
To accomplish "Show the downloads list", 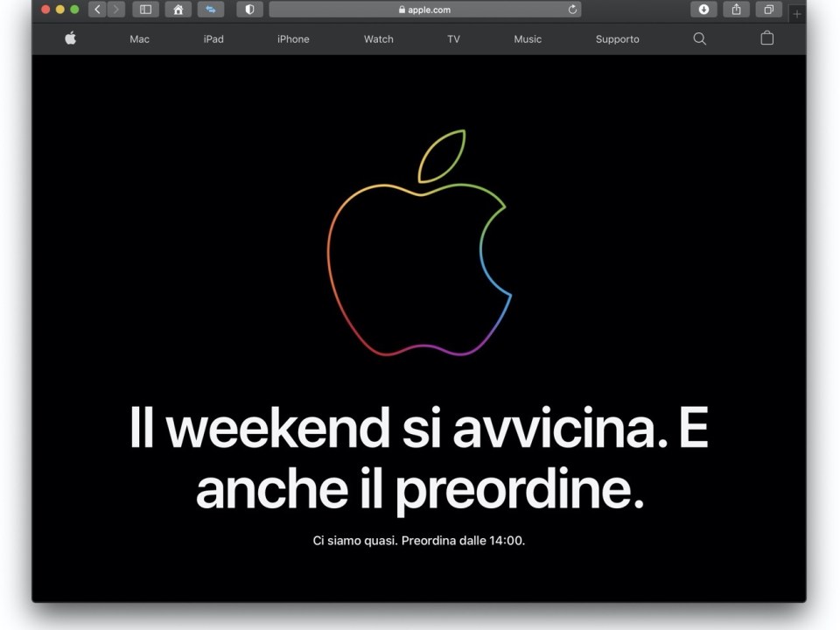I will pos(703,9).
